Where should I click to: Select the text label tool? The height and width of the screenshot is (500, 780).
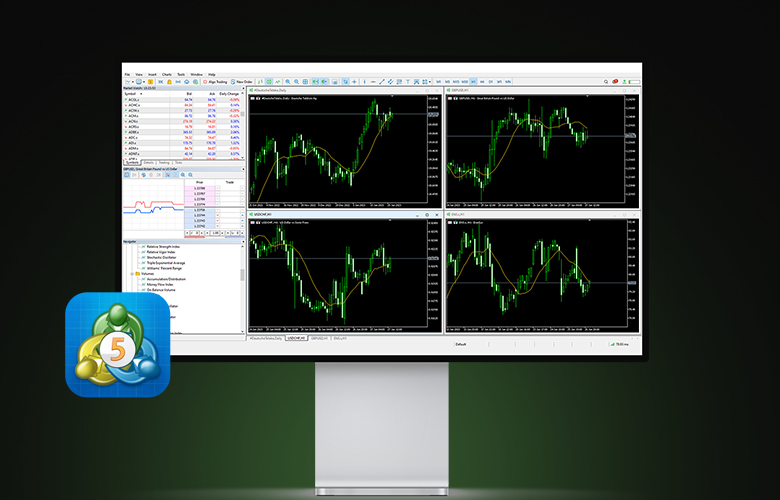pyautogui.click(x=407, y=82)
